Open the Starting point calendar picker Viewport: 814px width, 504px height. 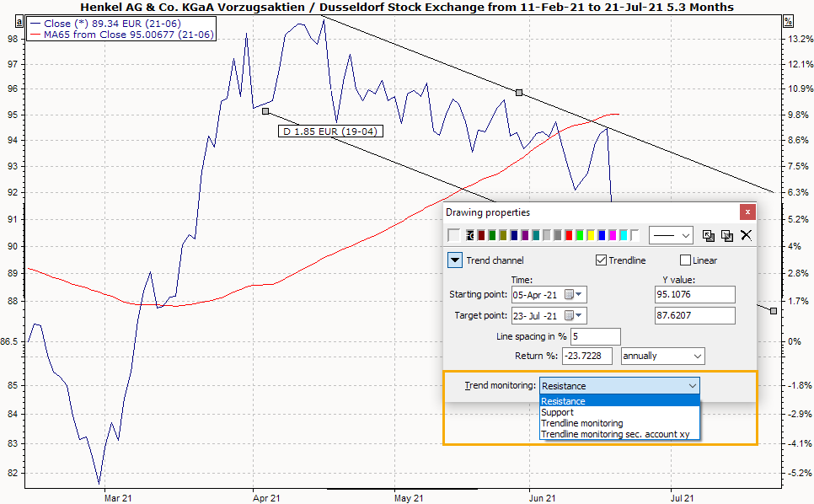point(570,294)
